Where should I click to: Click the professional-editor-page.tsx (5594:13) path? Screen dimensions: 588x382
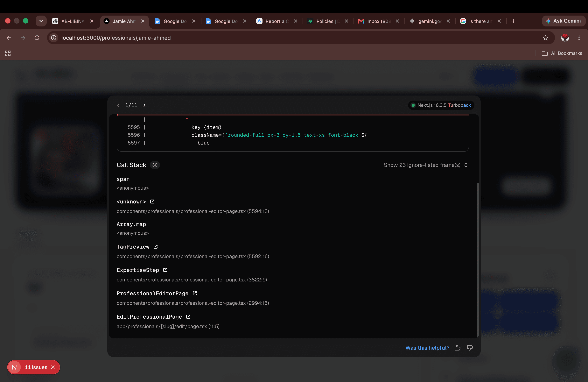tap(193, 211)
